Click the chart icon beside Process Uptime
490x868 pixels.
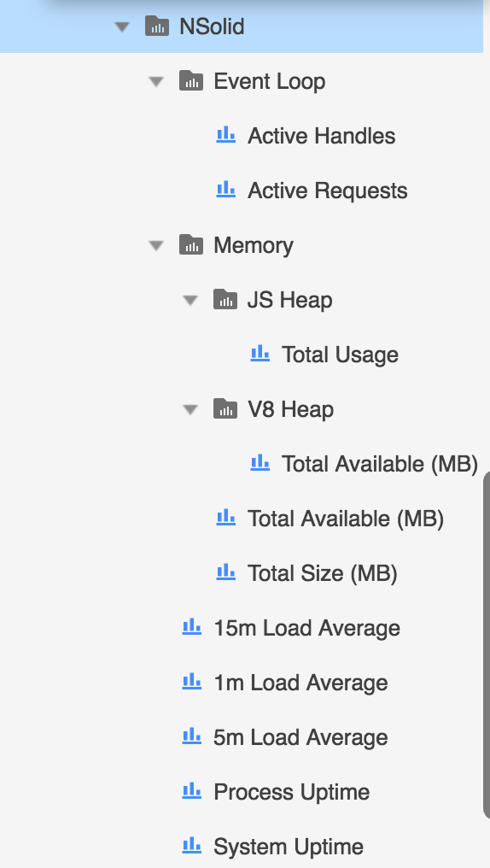192,791
